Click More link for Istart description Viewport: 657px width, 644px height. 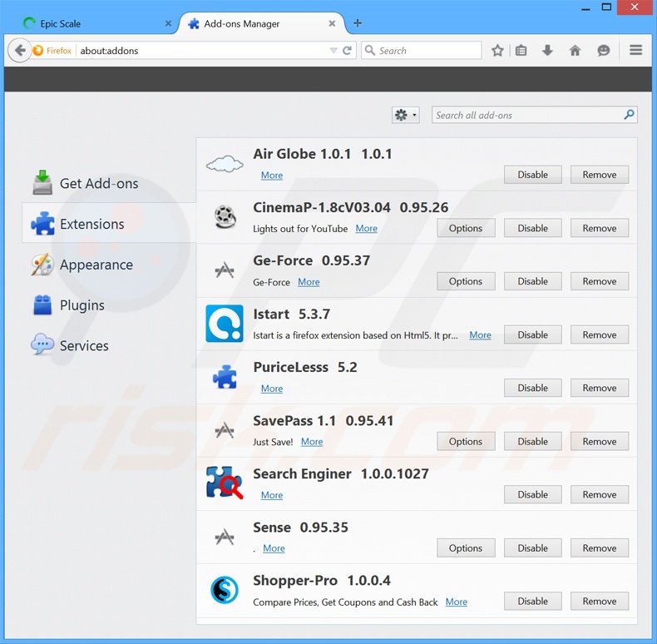coord(480,335)
